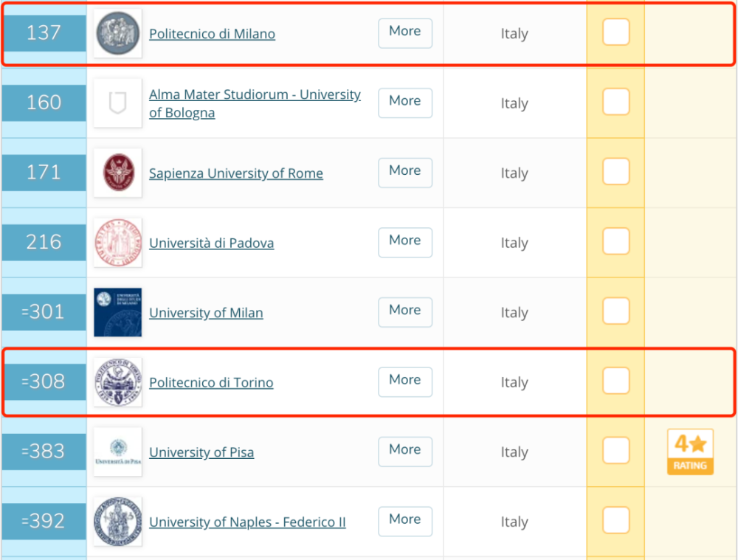Click the Sapienza University of Rome logo
The image size is (738, 560).
[117, 173]
